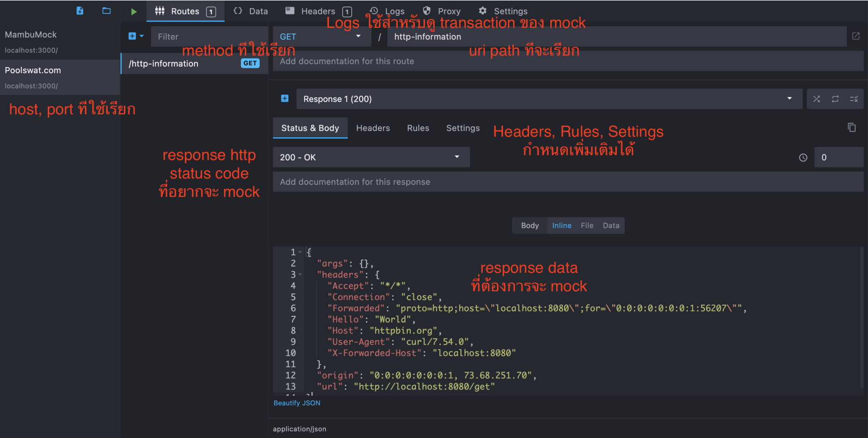Click the Beautify JSON link
This screenshot has width=868, height=438.
click(297, 403)
